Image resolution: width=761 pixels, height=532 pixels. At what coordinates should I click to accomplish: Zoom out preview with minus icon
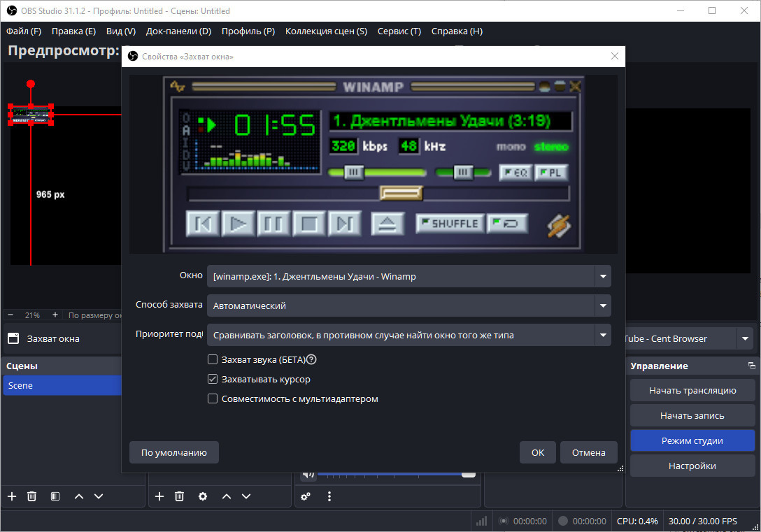coord(10,315)
